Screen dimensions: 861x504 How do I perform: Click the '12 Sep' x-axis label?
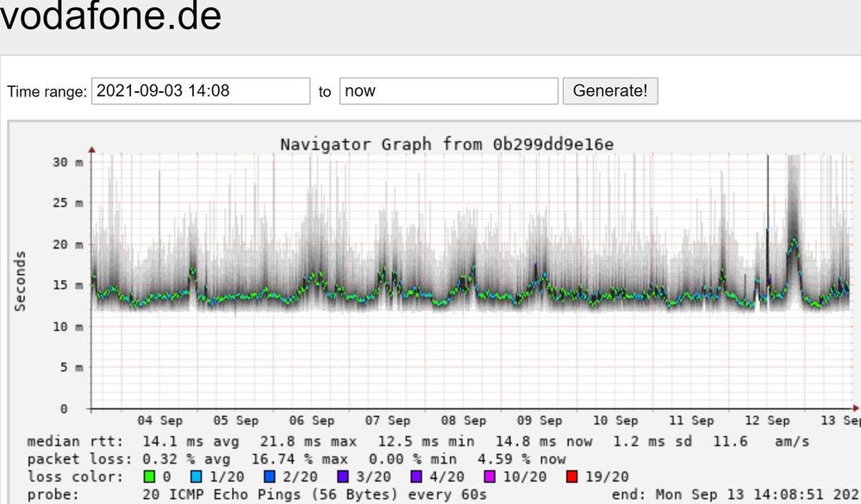coord(767,420)
